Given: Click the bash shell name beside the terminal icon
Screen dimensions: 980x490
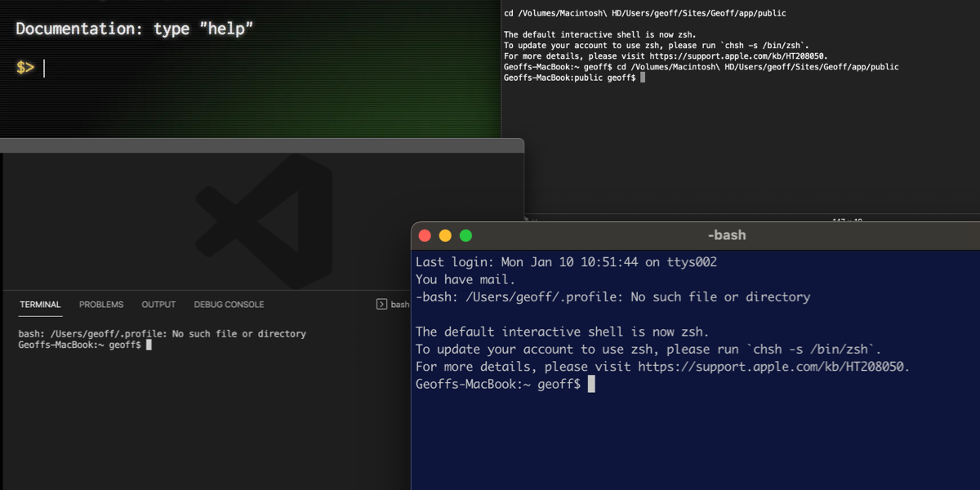Looking at the screenshot, I should (399, 305).
